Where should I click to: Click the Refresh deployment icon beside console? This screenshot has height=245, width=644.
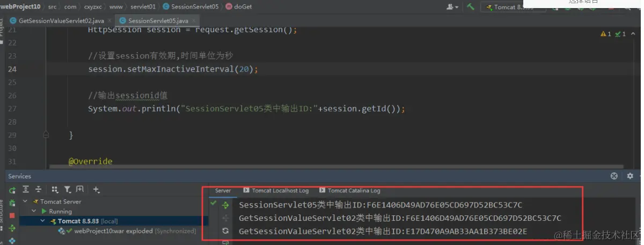click(225, 231)
